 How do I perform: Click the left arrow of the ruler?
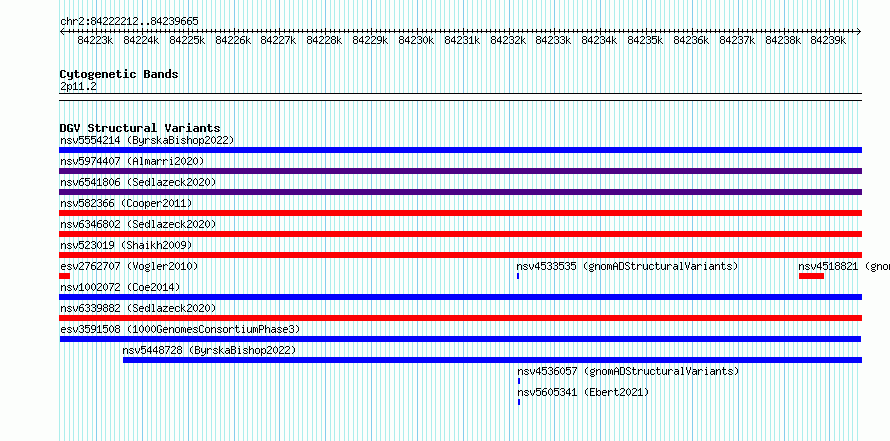(x=62, y=31)
